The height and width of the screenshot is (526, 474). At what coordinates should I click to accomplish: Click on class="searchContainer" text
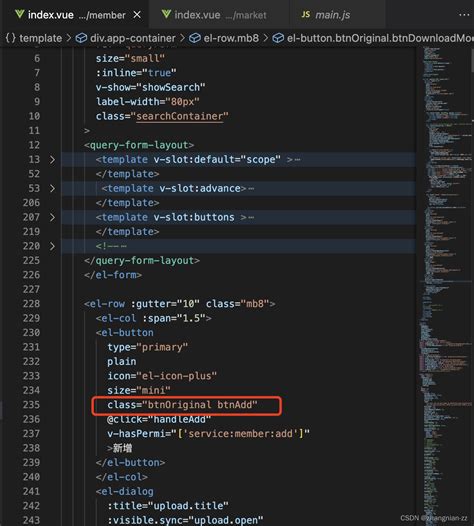pyautogui.click(x=162, y=116)
